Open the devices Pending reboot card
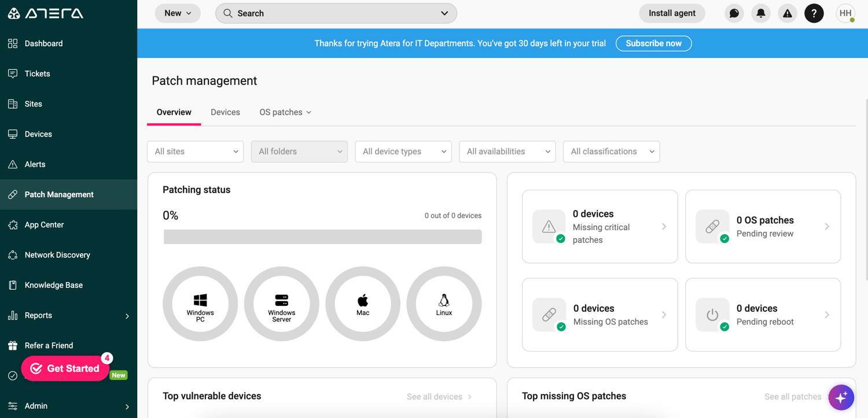Screen dimensions: 868x418 763,315
